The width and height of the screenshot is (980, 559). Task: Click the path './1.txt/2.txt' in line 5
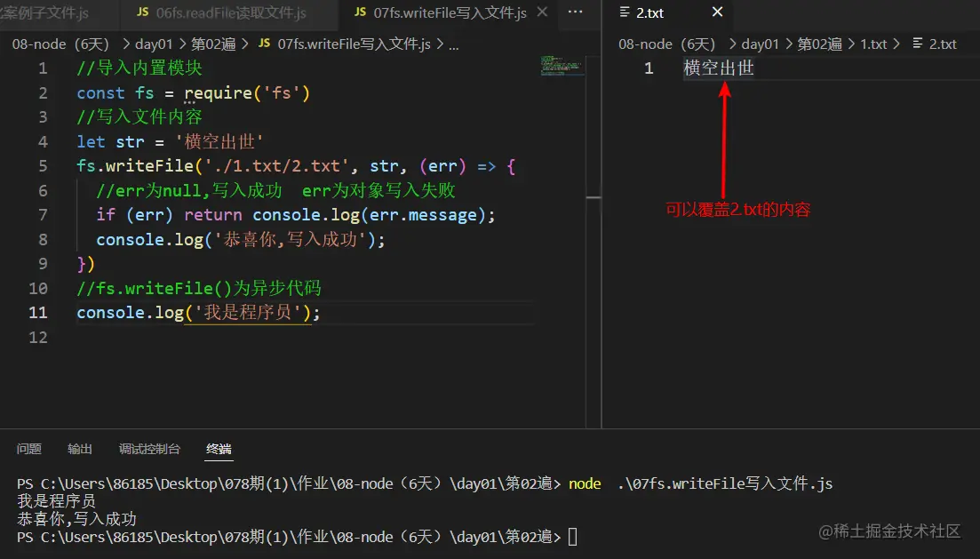tap(277, 165)
